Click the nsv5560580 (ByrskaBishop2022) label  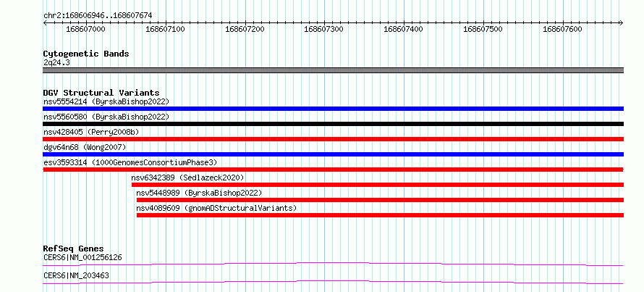(x=106, y=117)
